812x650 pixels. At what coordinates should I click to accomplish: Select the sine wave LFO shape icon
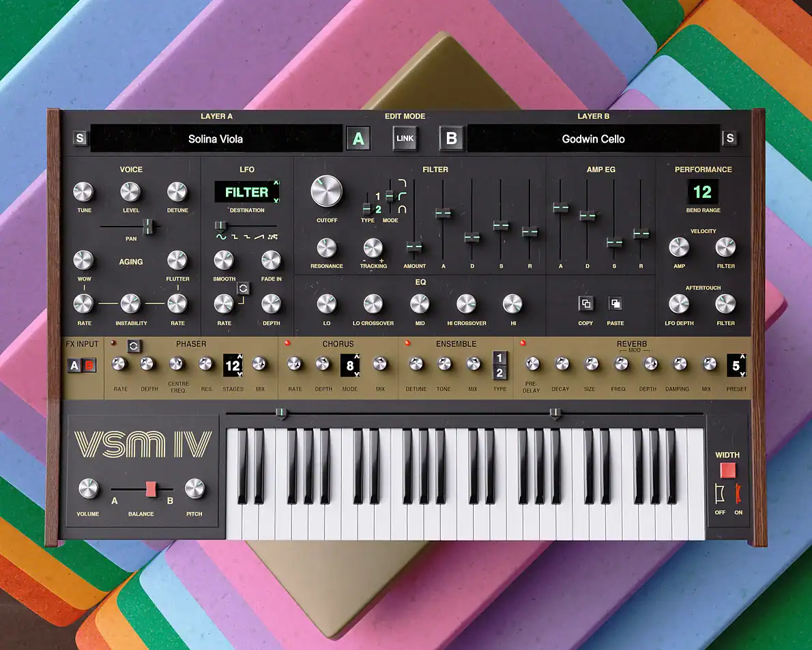tap(221, 237)
